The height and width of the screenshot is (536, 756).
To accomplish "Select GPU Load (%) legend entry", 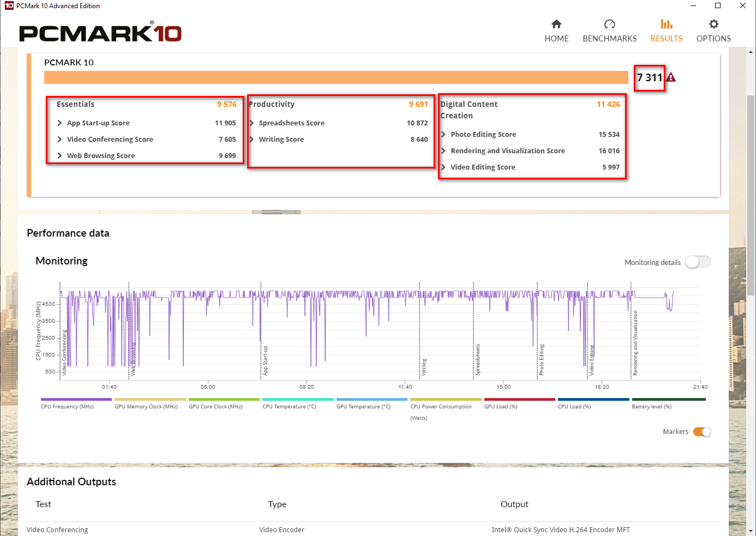I will click(x=520, y=403).
